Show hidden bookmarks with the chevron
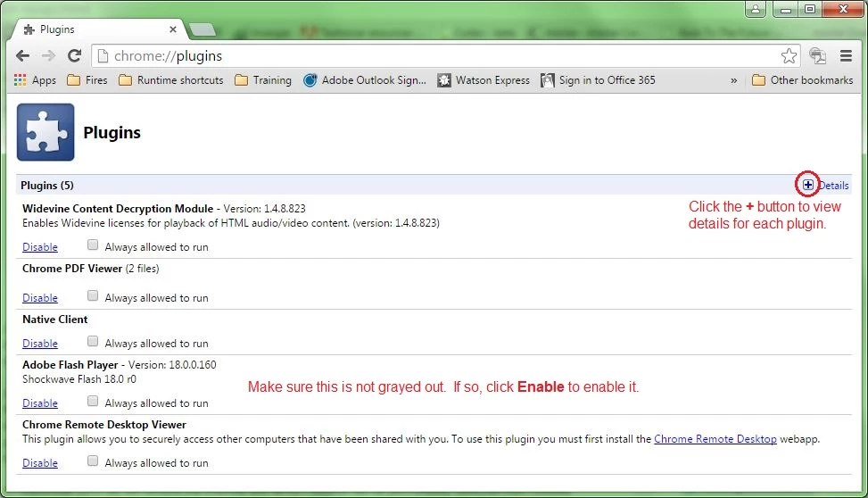Viewport: 868px width, 498px height. point(733,80)
